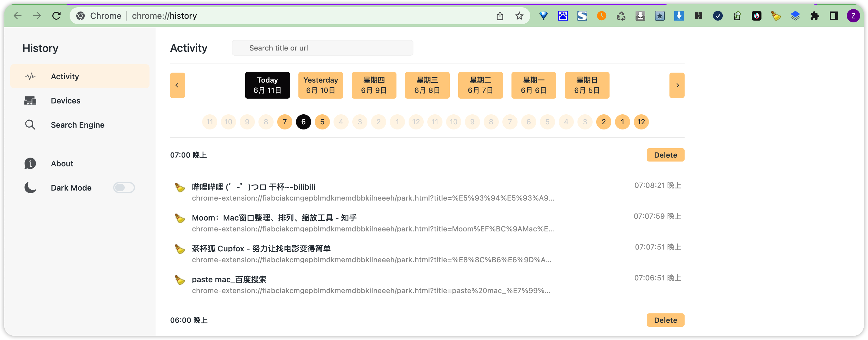The image size is (868, 340).
Task: Click the share page icon
Action: tap(500, 16)
